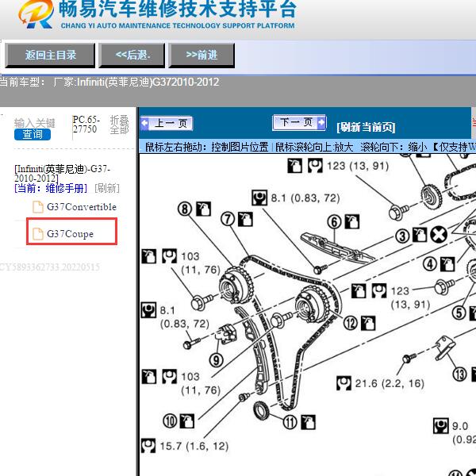476x476 pixels.
Task: Click left arrow icon on 上一页 button
Action: pyautogui.click(x=145, y=123)
